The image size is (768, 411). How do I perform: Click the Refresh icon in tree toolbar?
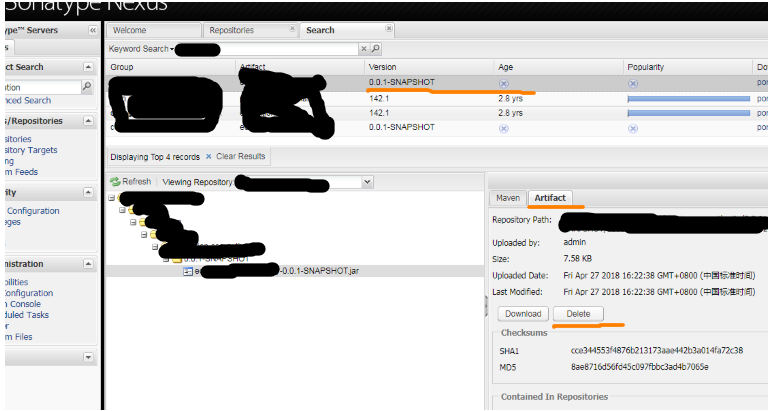(x=115, y=182)
